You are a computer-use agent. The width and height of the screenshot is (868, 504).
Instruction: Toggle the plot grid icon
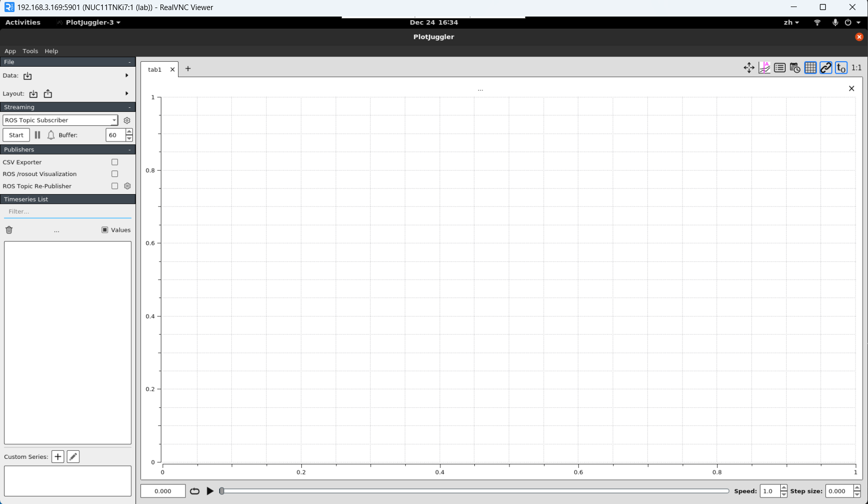pos(810,68)
